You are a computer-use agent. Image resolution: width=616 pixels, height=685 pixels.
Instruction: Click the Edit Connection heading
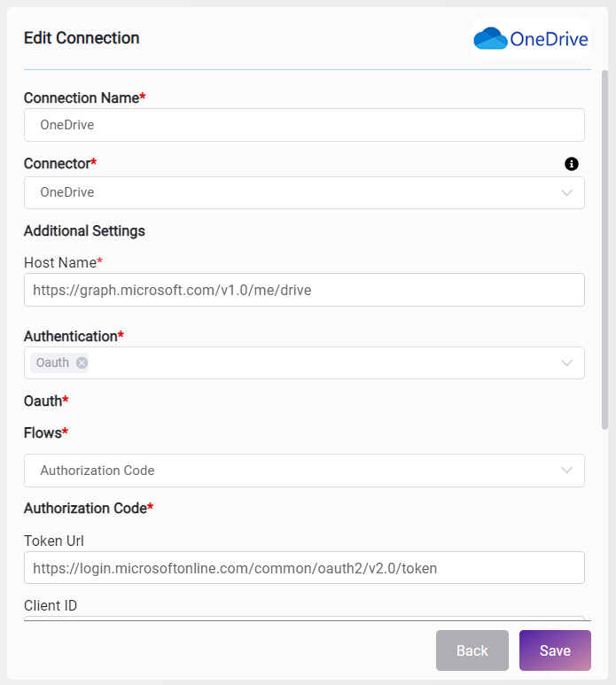pos(82,38)
